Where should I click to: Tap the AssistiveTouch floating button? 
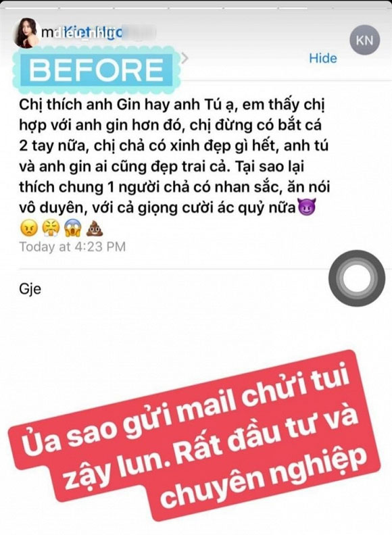pos(357,278)
